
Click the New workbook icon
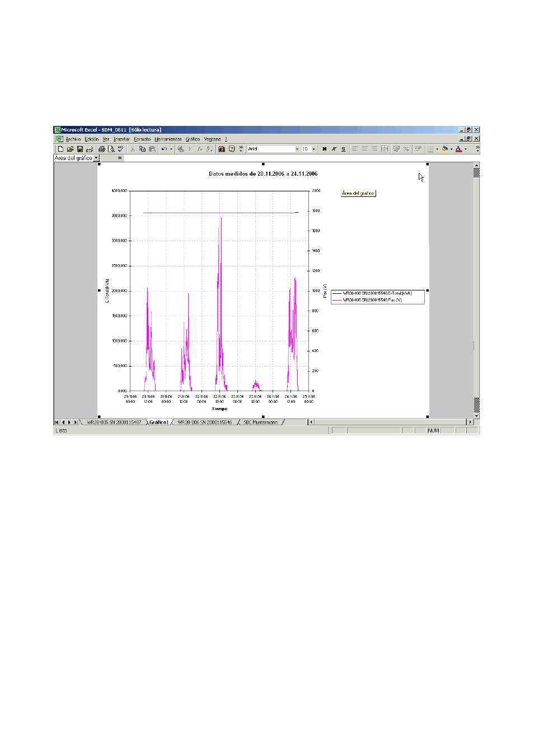[x=60, y=149]
